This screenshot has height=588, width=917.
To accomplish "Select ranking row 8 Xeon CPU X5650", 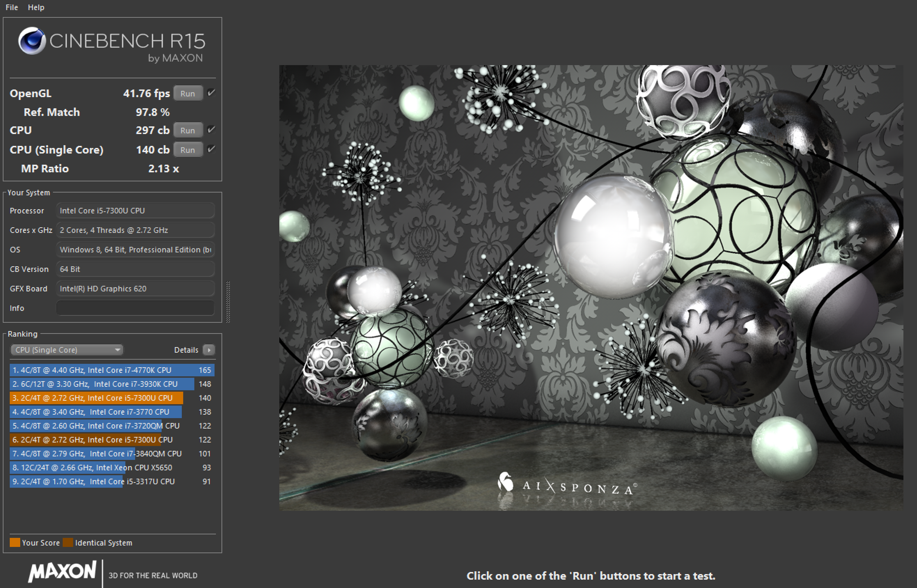I will point(112,467).
